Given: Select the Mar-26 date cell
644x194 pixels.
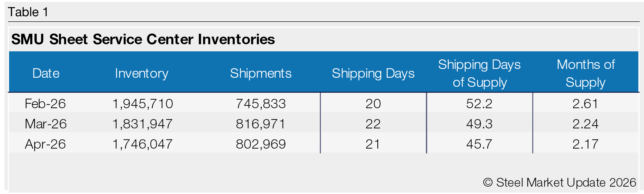Looking at the screenshot, I should point(46,124).
